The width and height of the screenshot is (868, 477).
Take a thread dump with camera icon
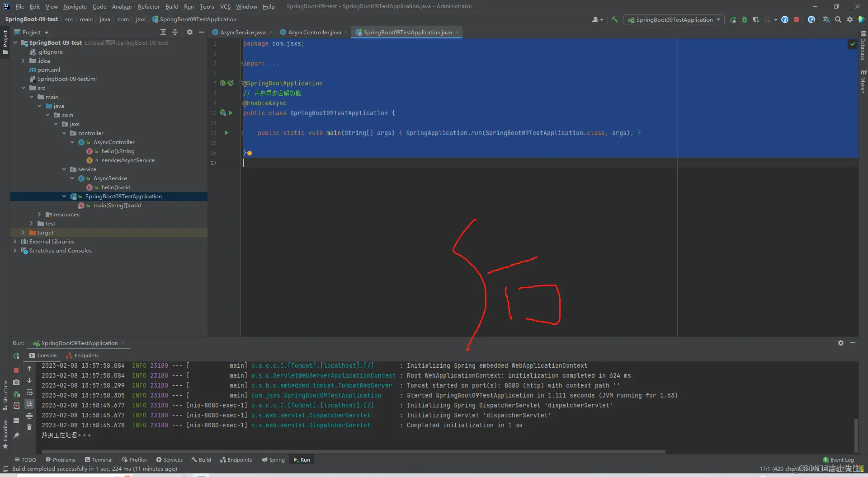pos(16,382)
